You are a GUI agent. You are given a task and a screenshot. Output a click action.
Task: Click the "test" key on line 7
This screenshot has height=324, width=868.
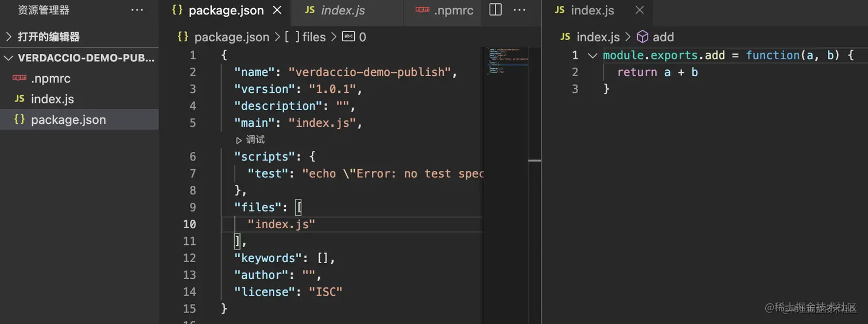[x=268, y=174]
